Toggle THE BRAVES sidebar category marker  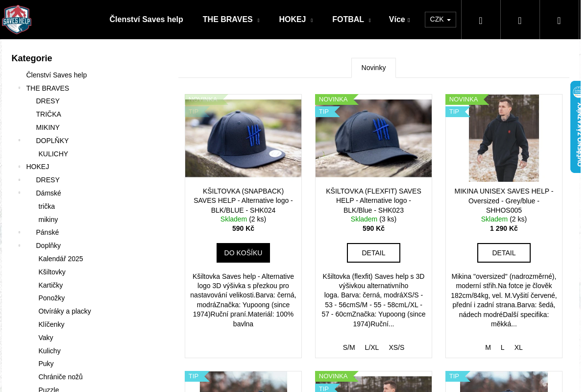(19, 88)
